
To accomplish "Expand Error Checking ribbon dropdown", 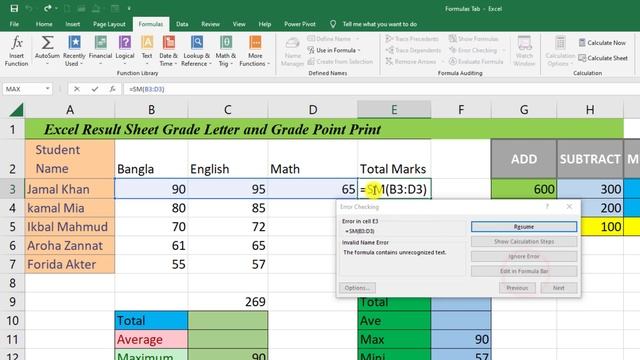I will pos(503,50).
